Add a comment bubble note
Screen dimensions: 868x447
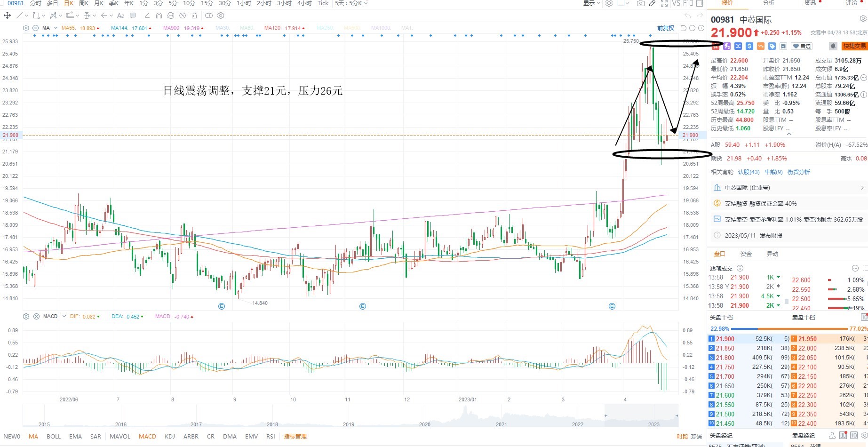tap(133, 16)
